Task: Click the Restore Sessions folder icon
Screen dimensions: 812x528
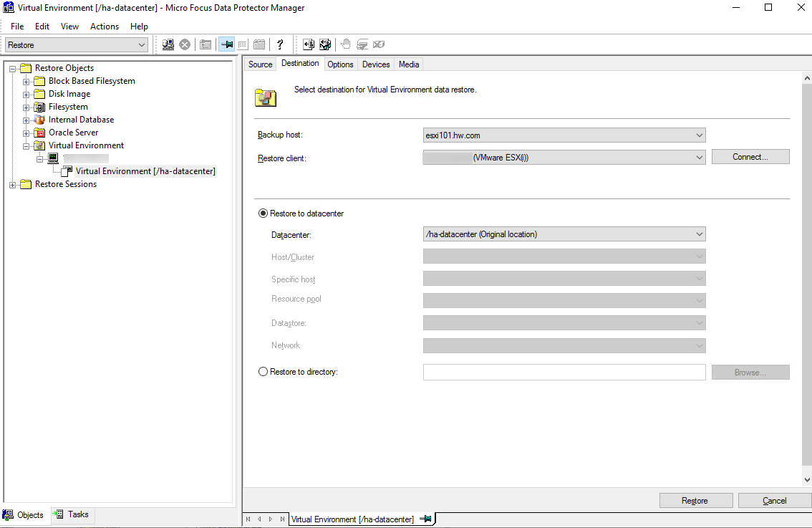Action: 26,184
